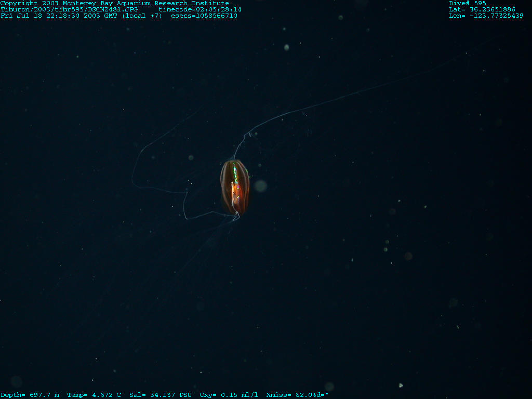Click the Depth= 697.7 m readout

tap(30, 395)
